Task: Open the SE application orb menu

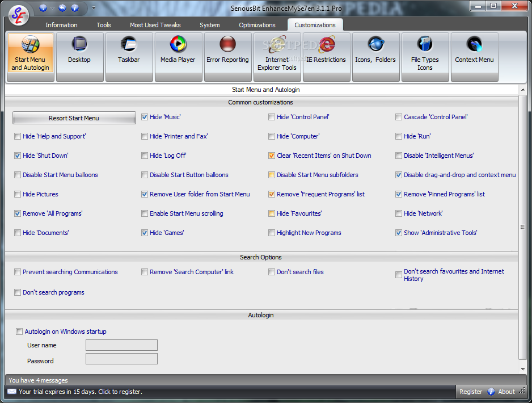Action: coord(18,15)
